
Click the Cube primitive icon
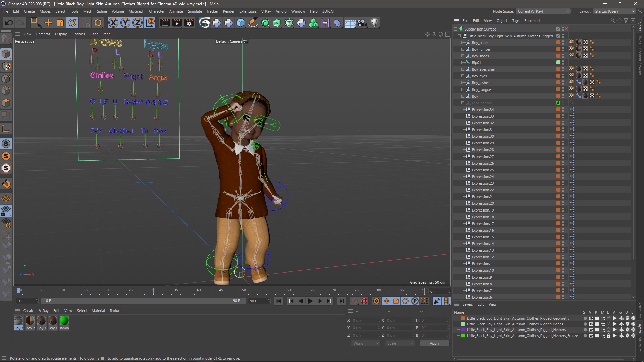[241, 23]
